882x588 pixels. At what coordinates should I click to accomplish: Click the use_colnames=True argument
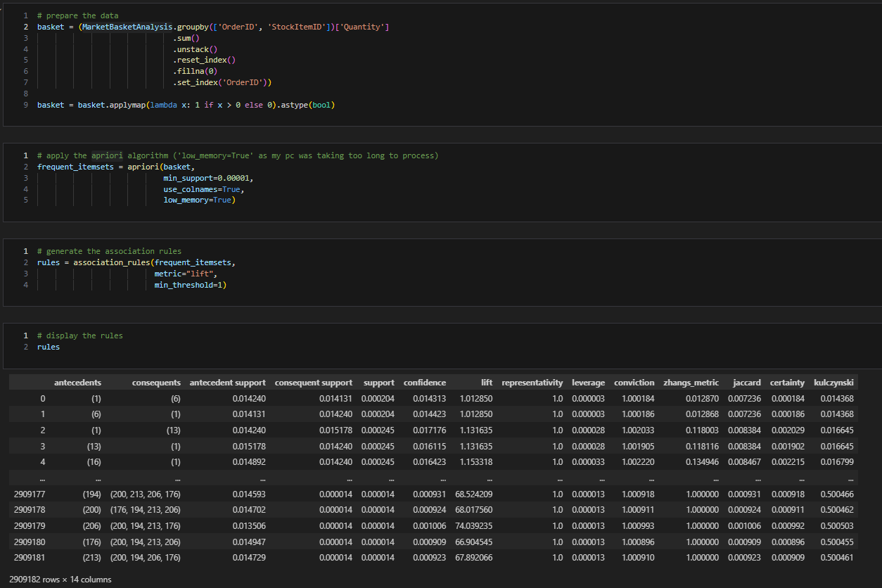tap(204, 189)
